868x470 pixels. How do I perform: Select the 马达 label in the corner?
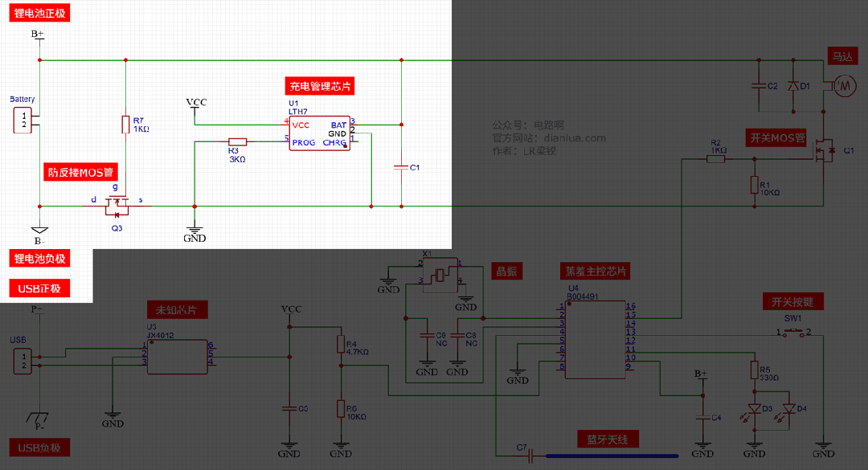[x=845, y=55]
